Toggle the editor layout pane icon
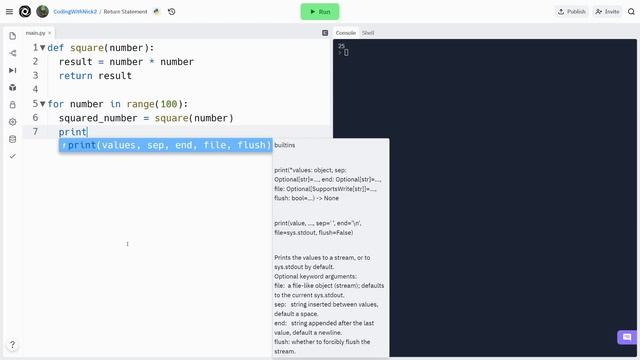Viewport: 640px width, 360px height. [325, 33]
